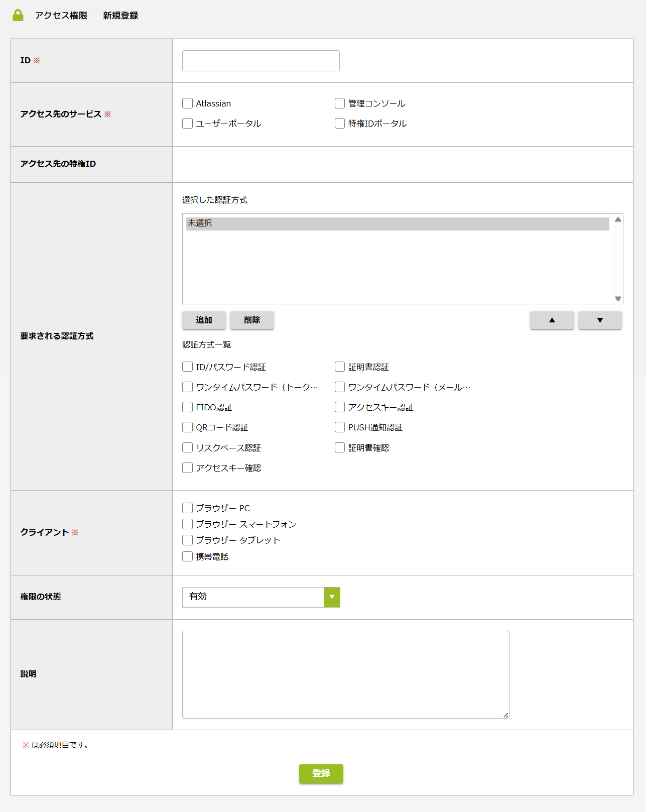Enable ブラウザー スマートフォン client checkbox

point(188,524)
